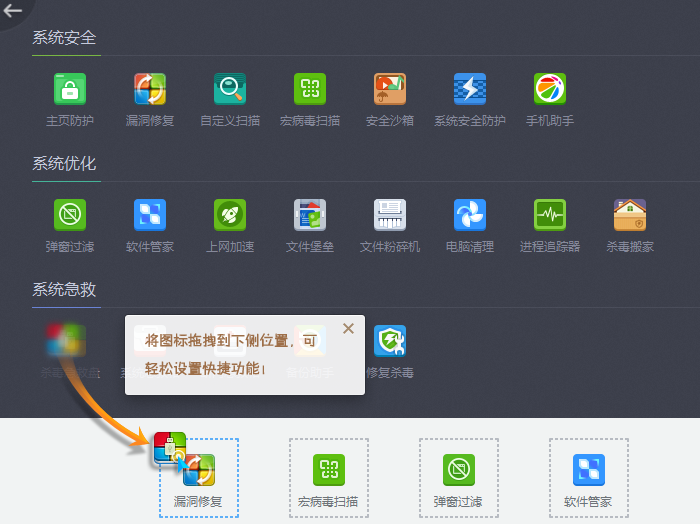Screen dimensions: 700x524
Task: Open 软件管家 in optimization section
Action: click(150, 215)
